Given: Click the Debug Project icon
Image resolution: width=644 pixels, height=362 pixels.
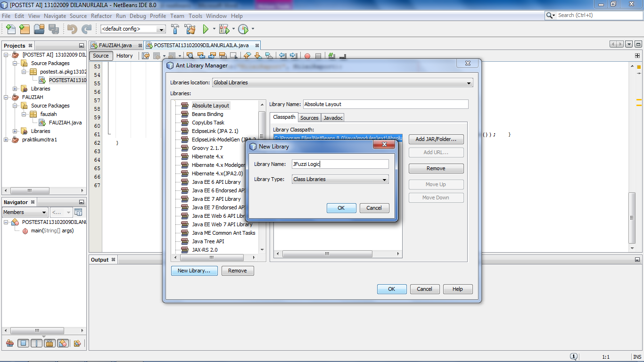Looking at the screenshot, I should coord(224,29).
